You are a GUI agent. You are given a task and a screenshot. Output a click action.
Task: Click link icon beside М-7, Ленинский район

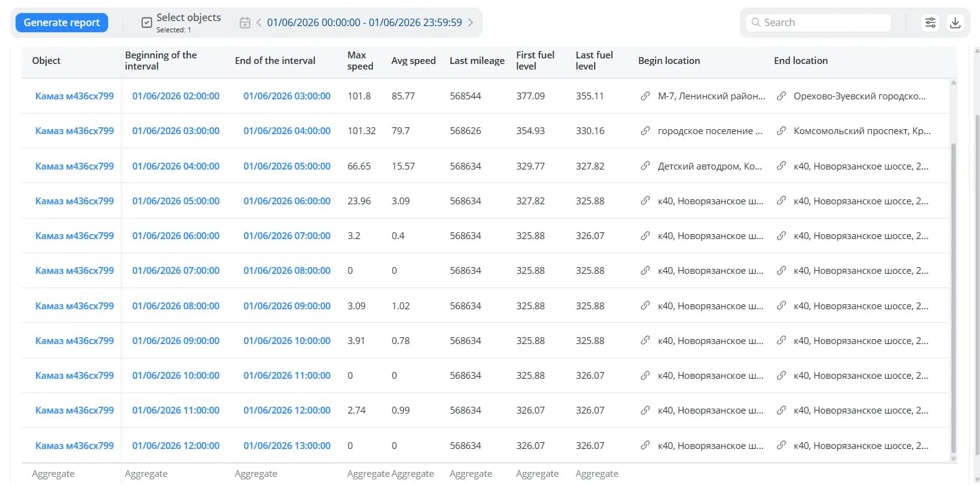645,96
